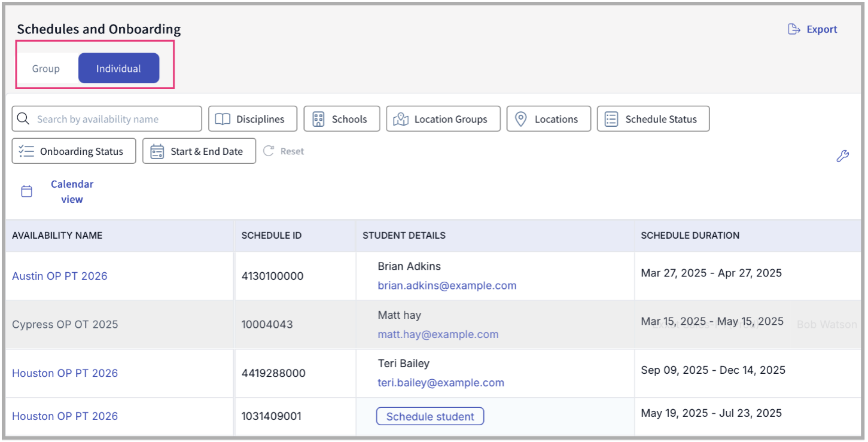Click the pin icon on Locations filter

[521, 119]
